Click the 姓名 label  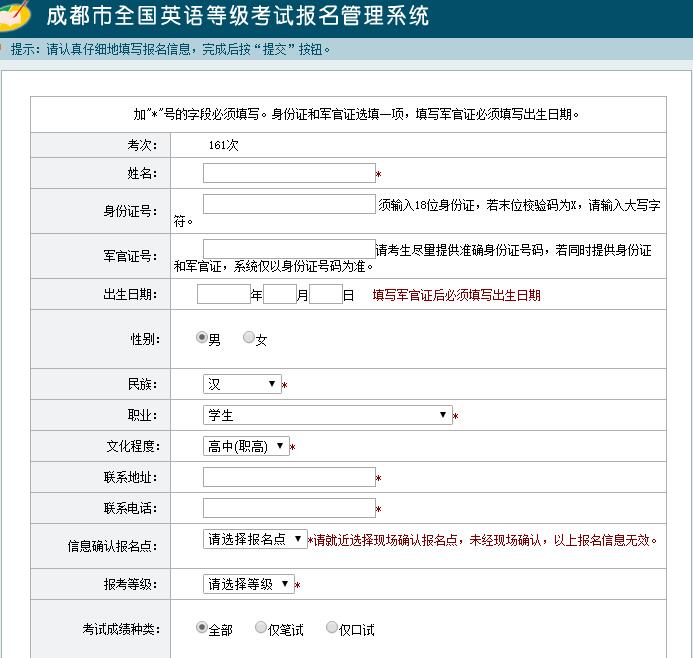pyautogui.click(x=142, y=173)
